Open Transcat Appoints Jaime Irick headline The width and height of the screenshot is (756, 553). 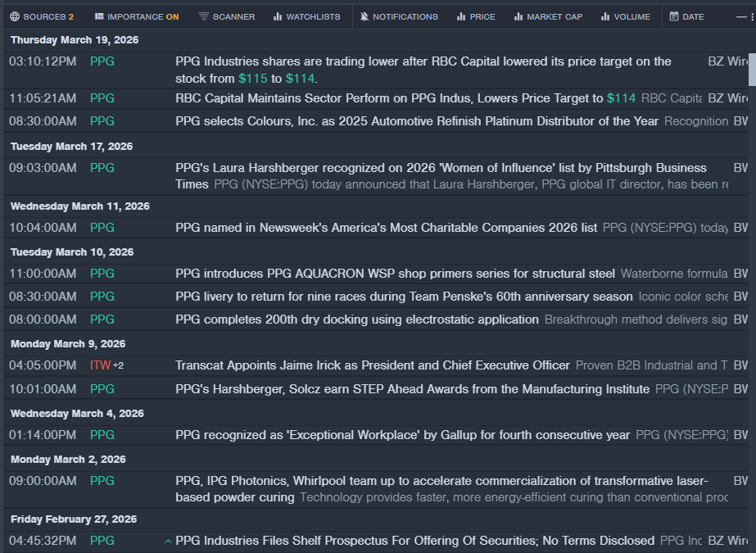372,365
